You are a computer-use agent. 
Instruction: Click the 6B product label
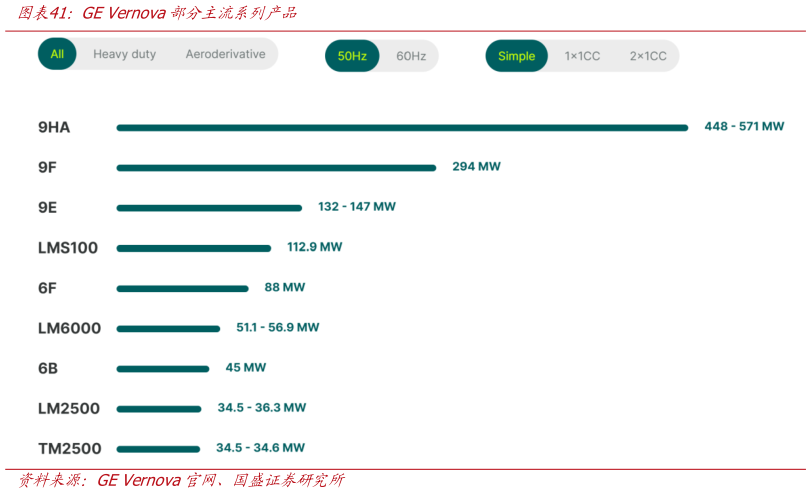pyautogui.click(x=48, y=368)
